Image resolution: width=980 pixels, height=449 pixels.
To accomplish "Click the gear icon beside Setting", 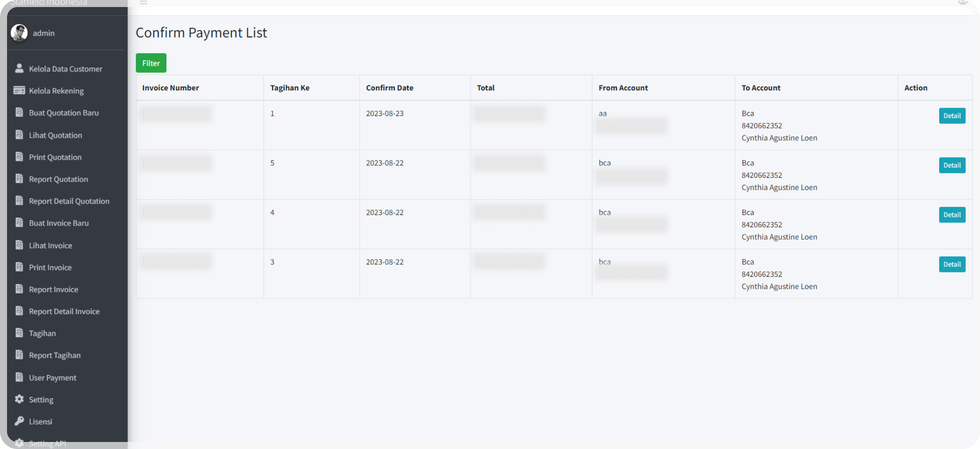I will pyautogui.click(x=19, y=399).
